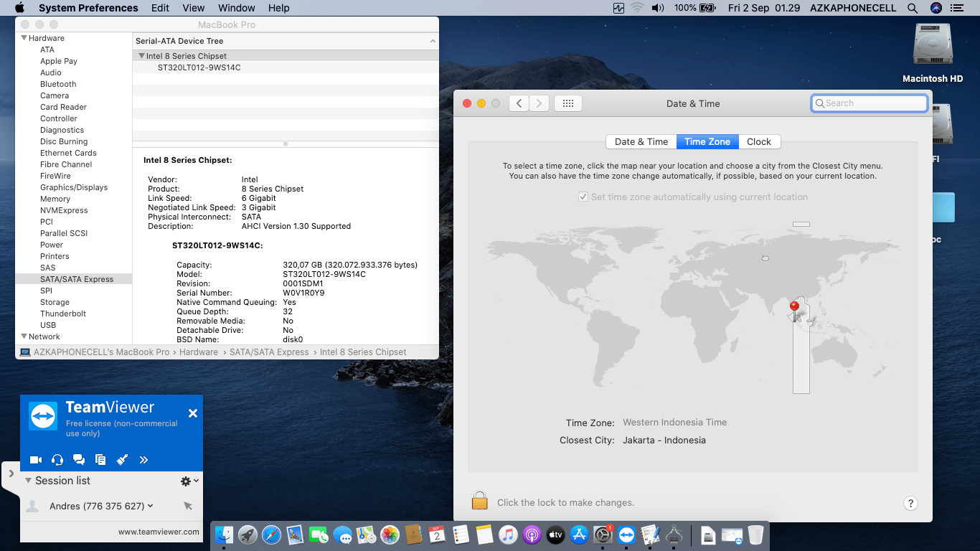Click the TeamViewer headset audio icon
Viewport: 980px width, 551px height.
57,460
